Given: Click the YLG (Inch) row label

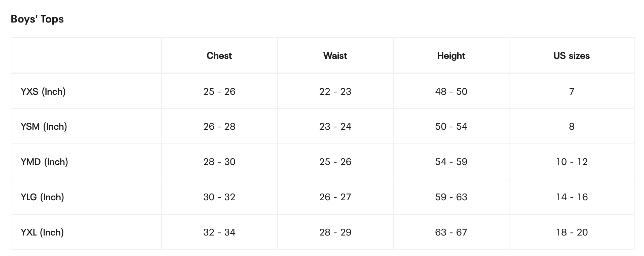Looking at the screenshot, I should 42,197.
